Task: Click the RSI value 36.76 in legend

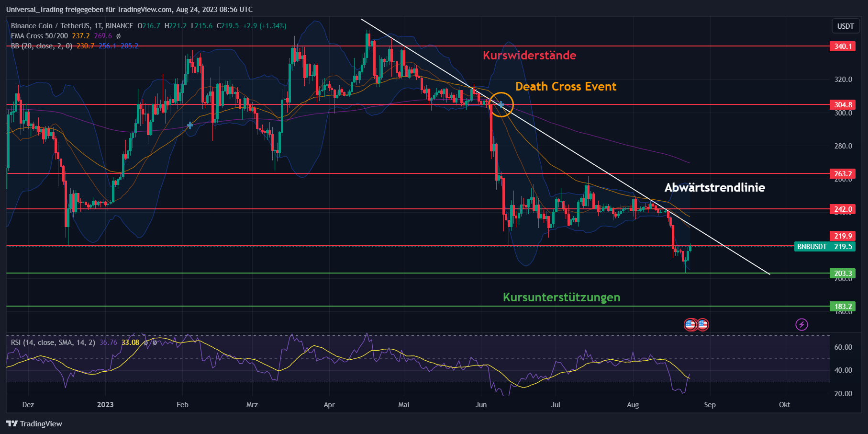Action: coord(108,343)
